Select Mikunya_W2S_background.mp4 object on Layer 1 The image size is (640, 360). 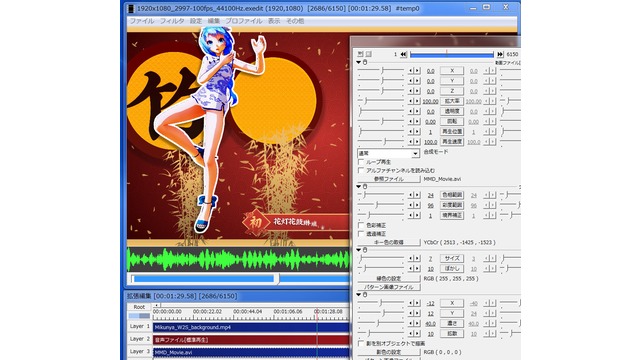[x=251, y=327]
